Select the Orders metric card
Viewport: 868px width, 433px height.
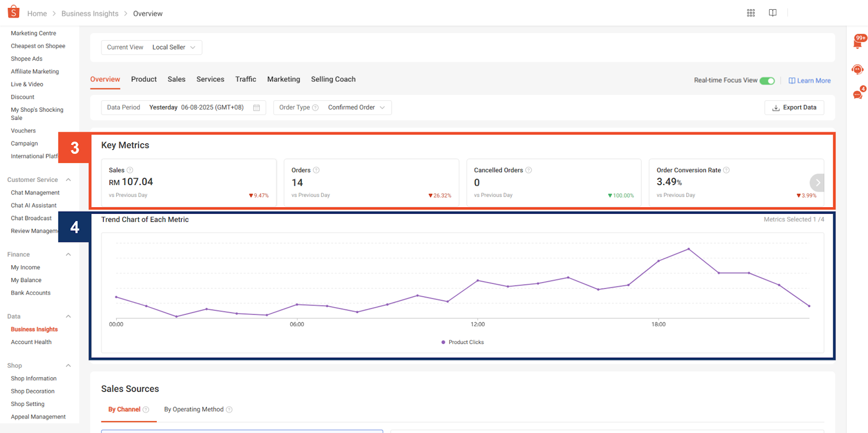(371, 182)
